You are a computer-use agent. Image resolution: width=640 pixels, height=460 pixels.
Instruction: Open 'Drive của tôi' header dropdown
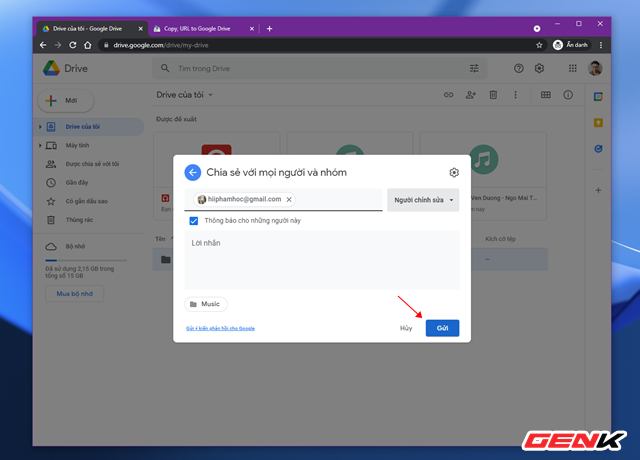click(184, 95)
